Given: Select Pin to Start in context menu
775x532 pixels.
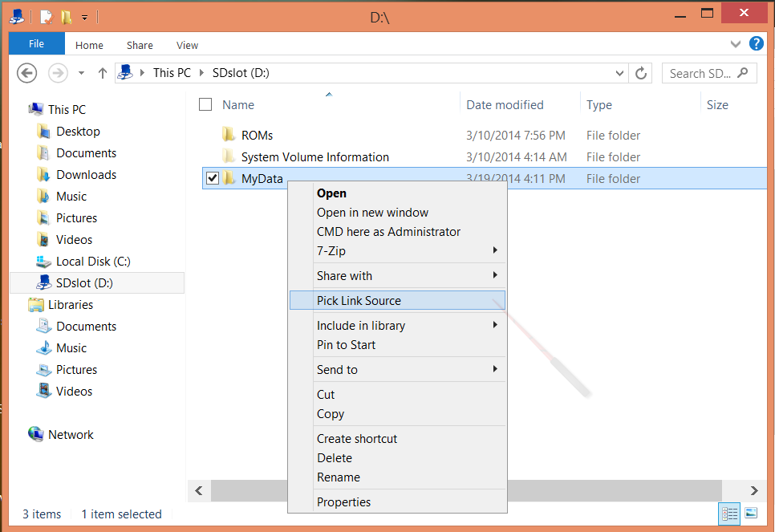Looking at the screenshot, I should coord(397,344).
